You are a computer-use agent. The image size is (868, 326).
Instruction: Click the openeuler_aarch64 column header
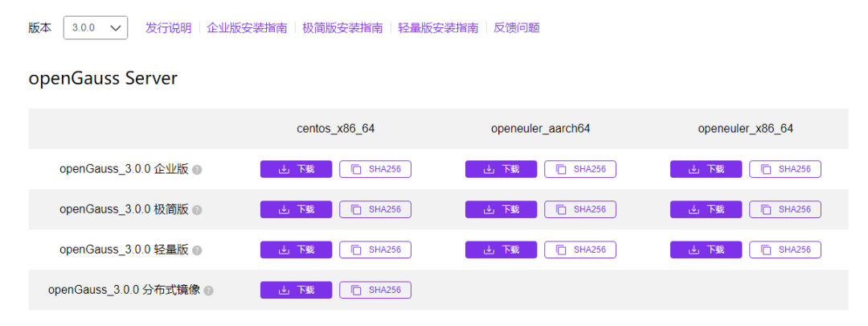(x=540, y=129)
